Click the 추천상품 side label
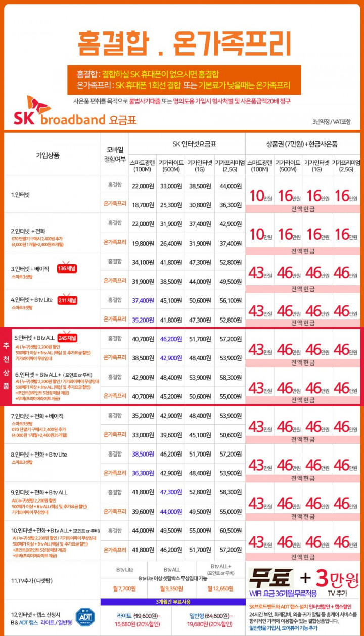This screenshot has height=636, width=364. coord(6,367)
